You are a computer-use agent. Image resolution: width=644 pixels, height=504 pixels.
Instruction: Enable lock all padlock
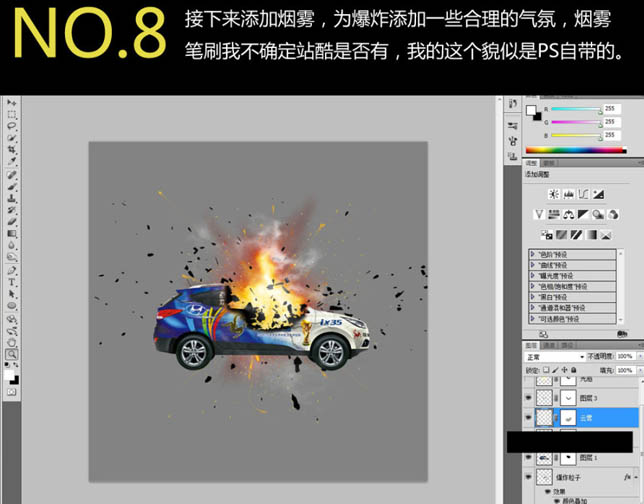click(x=574, y=370)
